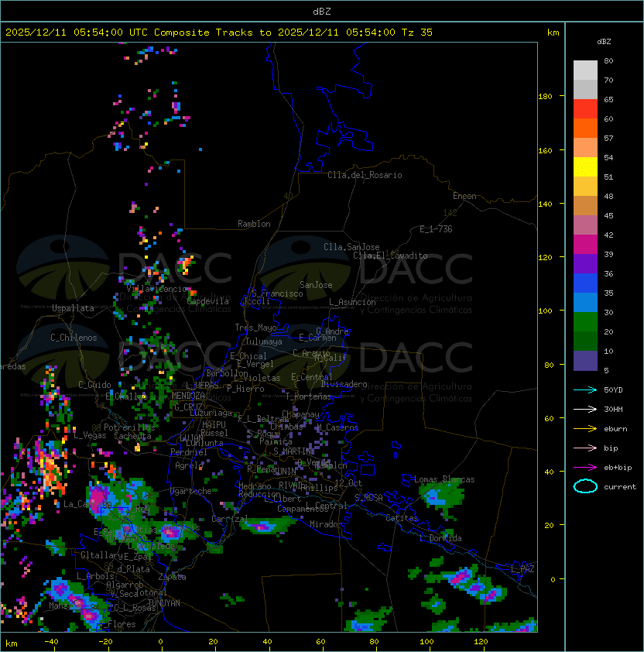
Task: Click the Villavicencio location label
Action: 156,289
